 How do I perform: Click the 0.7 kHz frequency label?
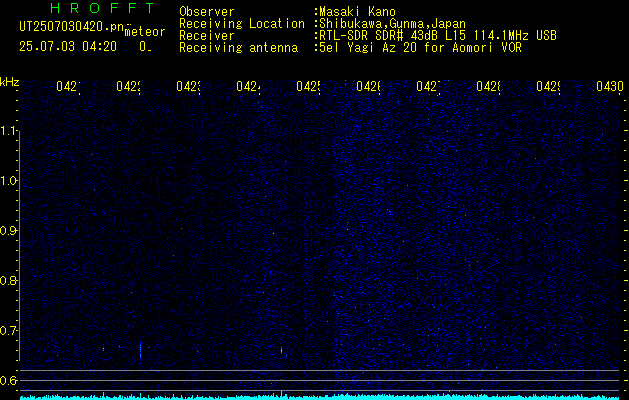(9, 331)
